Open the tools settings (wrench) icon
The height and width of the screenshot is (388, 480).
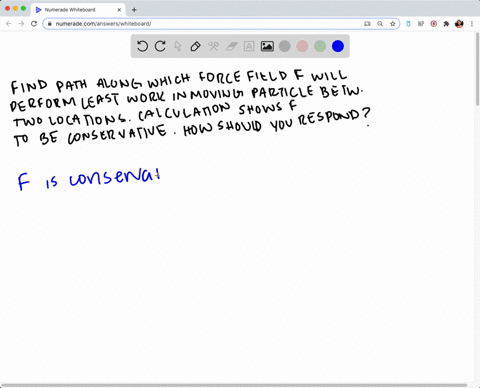coord(213,46)
